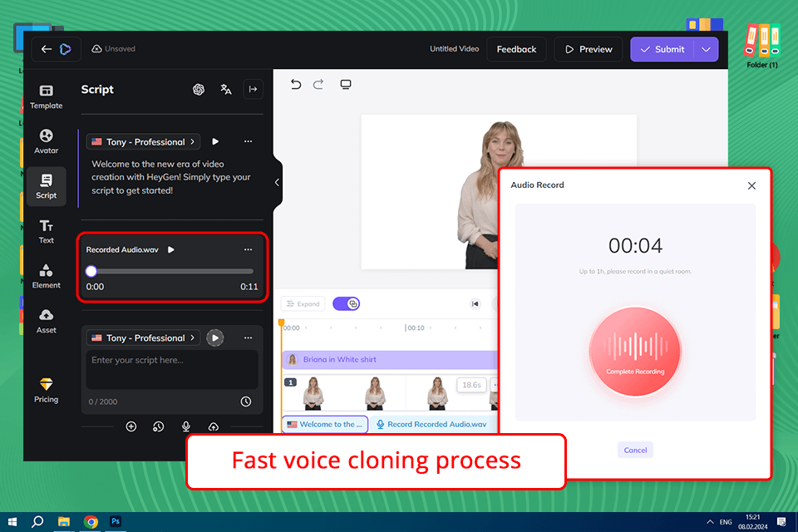Image resolution: width=798 pixels, height=532 pixels.
Task: Select the Welcome to the... audio clip
Action: [x=325, y=424]
